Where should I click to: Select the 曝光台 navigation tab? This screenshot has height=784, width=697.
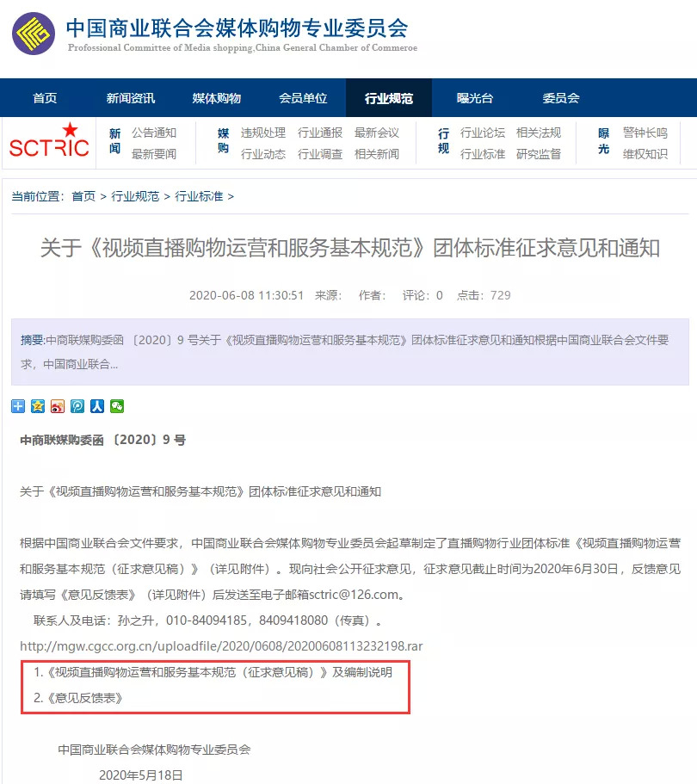475,98
